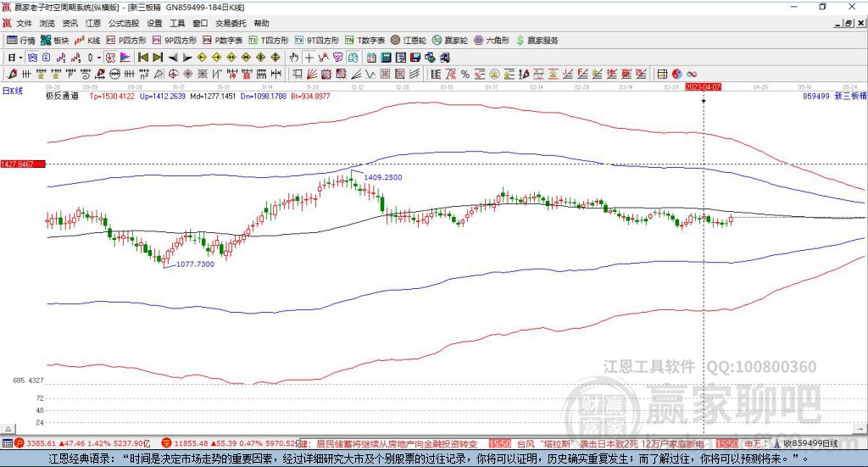Select the hand pan tool
The height and width of the screenshot is (467, 868).
click(294, 58)
